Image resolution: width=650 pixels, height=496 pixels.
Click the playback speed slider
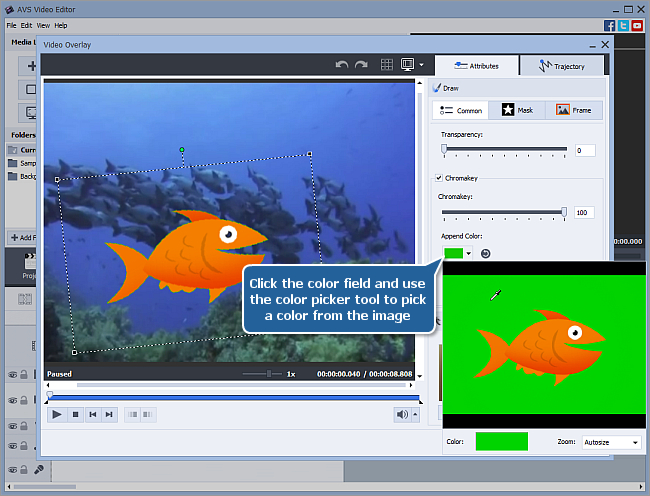coord(262,374)
